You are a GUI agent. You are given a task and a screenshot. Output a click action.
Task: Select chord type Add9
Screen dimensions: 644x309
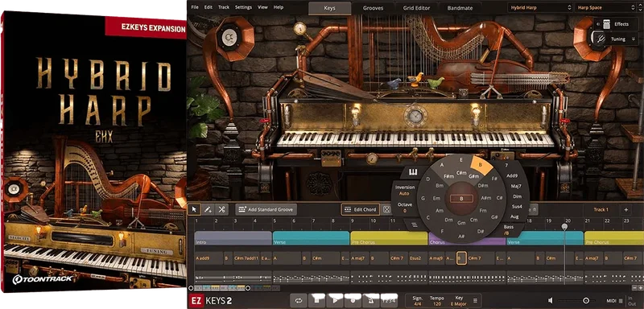tap(512, 175)
